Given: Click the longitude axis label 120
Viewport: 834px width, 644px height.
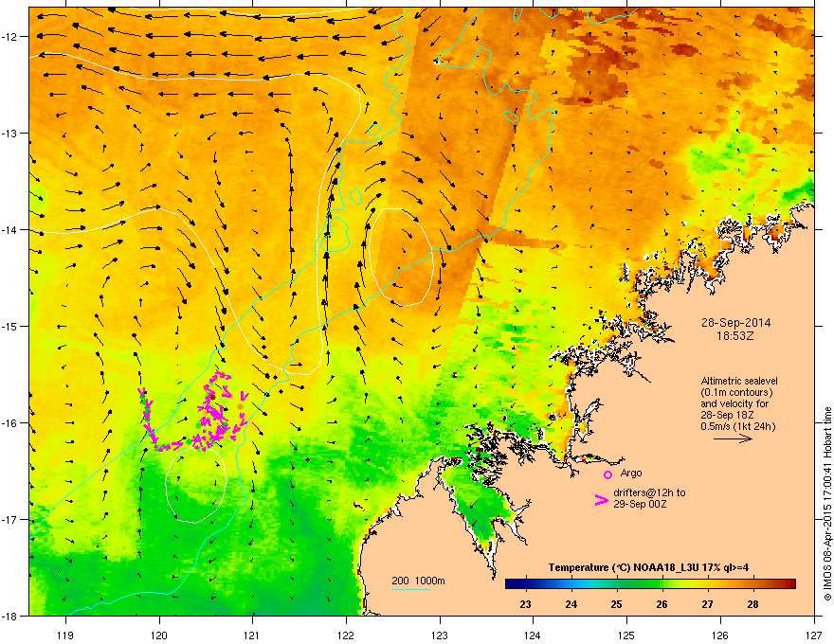Looking at the screenshot, I should click(159, 635).
